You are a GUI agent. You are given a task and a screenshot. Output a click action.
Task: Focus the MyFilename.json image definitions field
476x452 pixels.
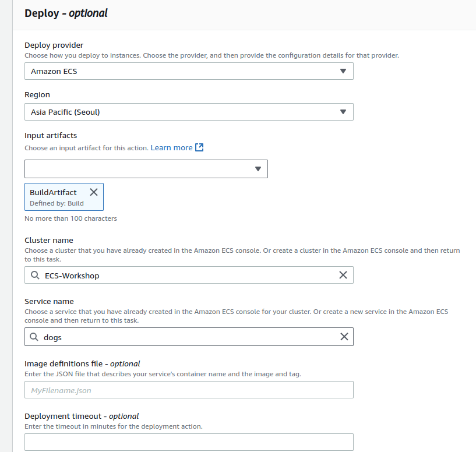(189, 390)
